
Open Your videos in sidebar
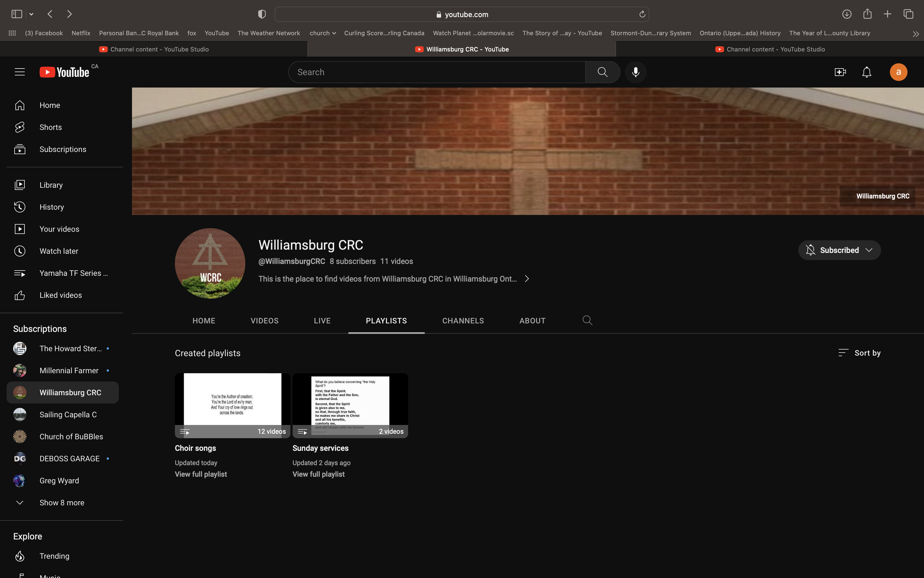pyautogui.click(x=63, y=229)
